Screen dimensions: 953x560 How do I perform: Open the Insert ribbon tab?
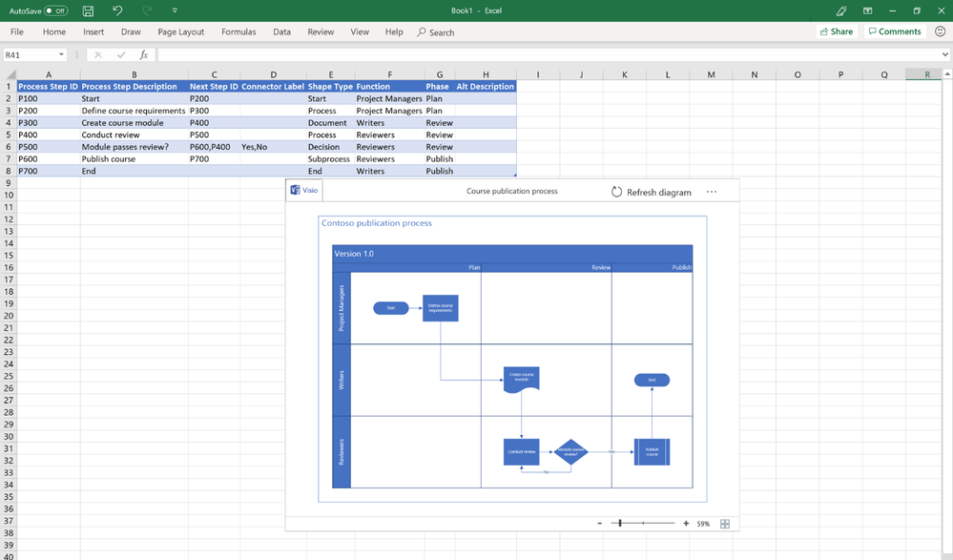point(93,31)
